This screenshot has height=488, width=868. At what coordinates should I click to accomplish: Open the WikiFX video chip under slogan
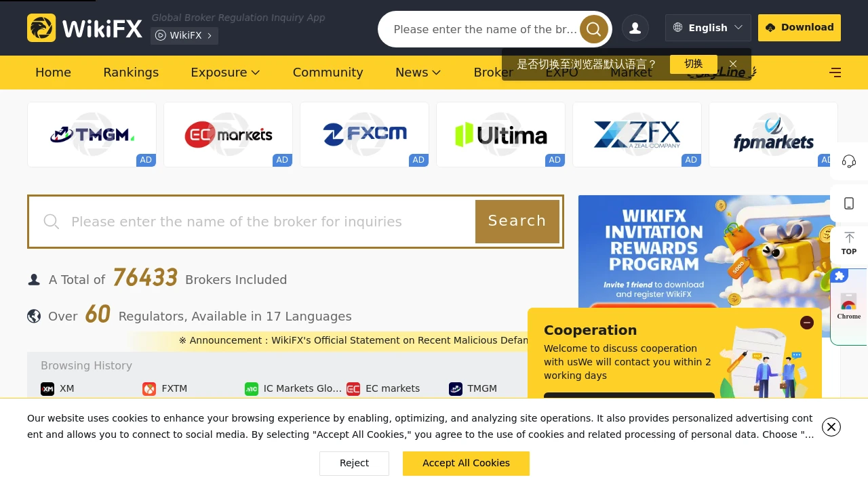point(184,35)
